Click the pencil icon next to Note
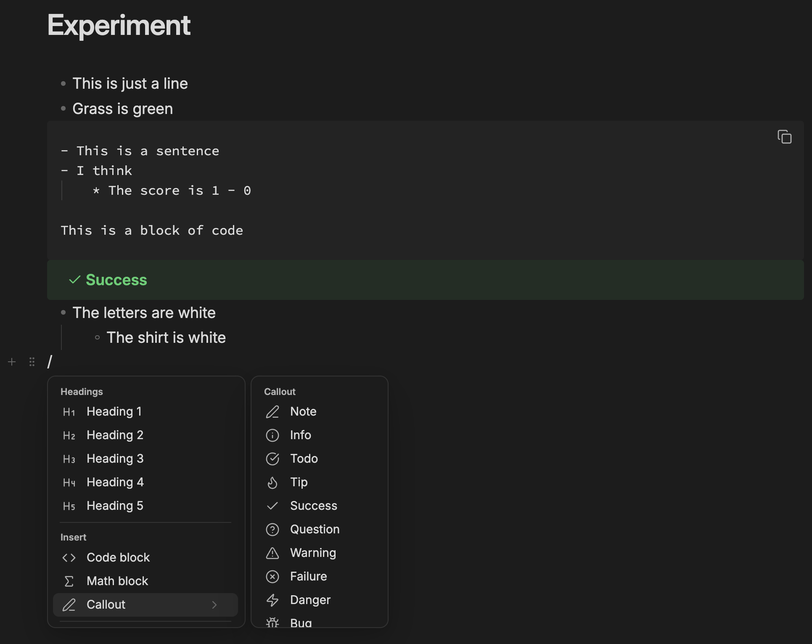The height and width of the screenshot is (644, 812). coord(272,412)
